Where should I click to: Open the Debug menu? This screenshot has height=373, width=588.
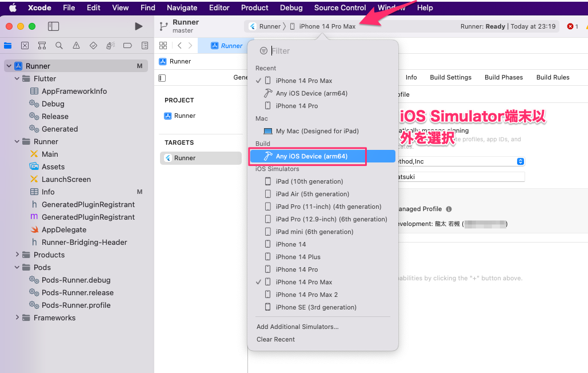point(291,7)
